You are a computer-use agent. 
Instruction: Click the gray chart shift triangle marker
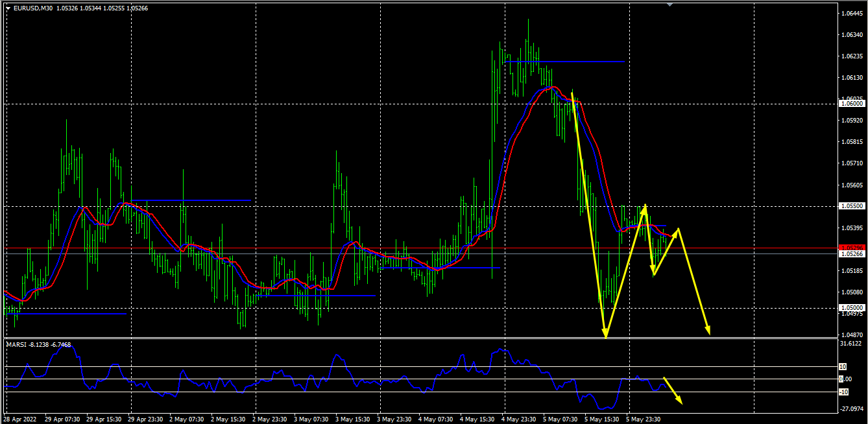pos(669,5)
